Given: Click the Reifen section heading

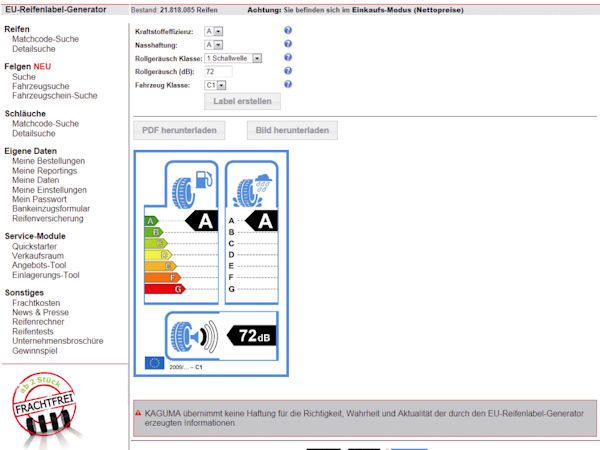Looking at the screenshot, I should pyautogui.click(x=17, y=29).
